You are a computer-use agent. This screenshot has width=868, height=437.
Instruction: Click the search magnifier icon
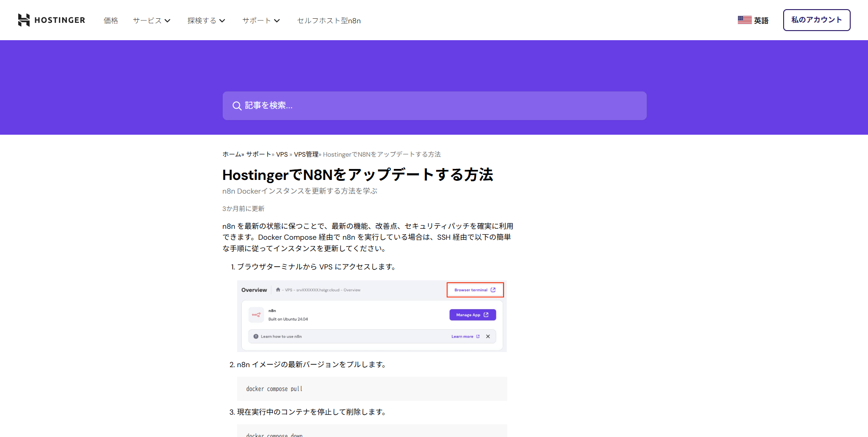(237, 106)
